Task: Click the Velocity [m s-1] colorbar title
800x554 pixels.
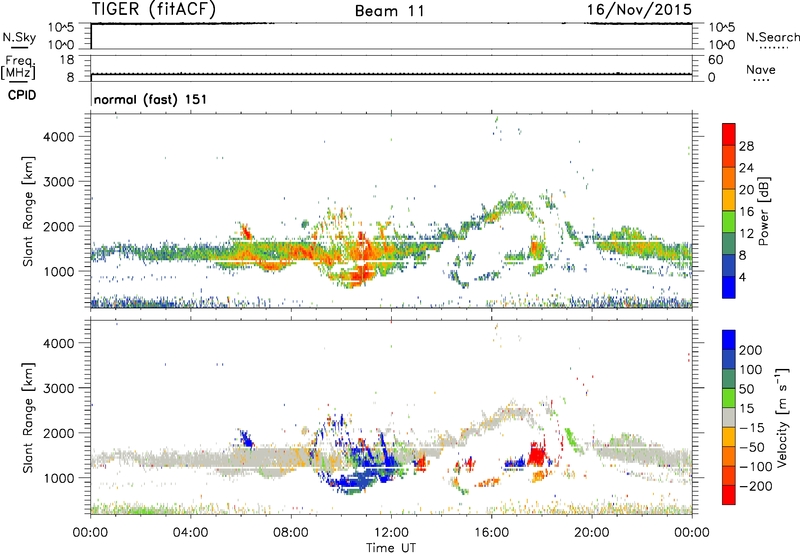Action: click(x=782, y=417)
